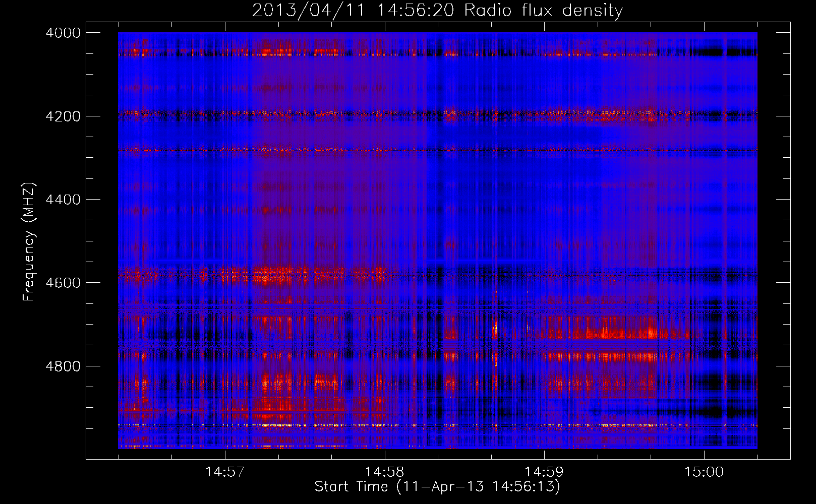Viewport: 816px width, 504px height.
Task: Click the 15:00 time tick label
Action: pyautogui.click(x=704, y=472)
